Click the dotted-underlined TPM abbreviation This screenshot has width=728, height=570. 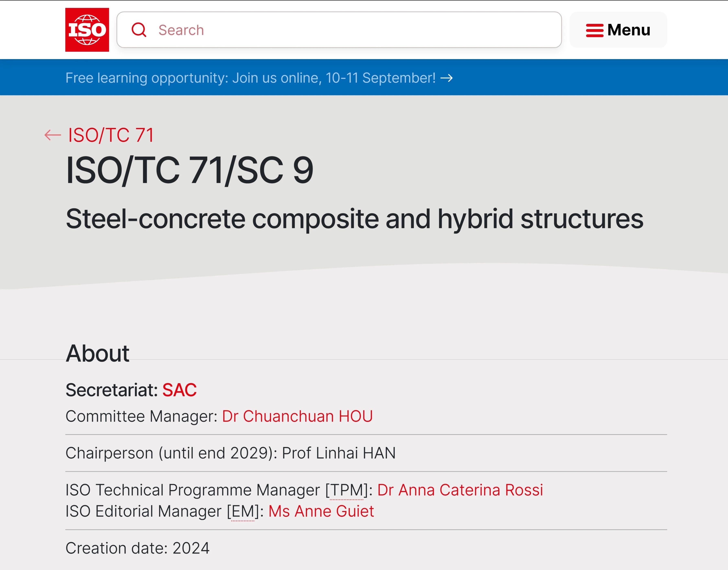pos(346,490)
